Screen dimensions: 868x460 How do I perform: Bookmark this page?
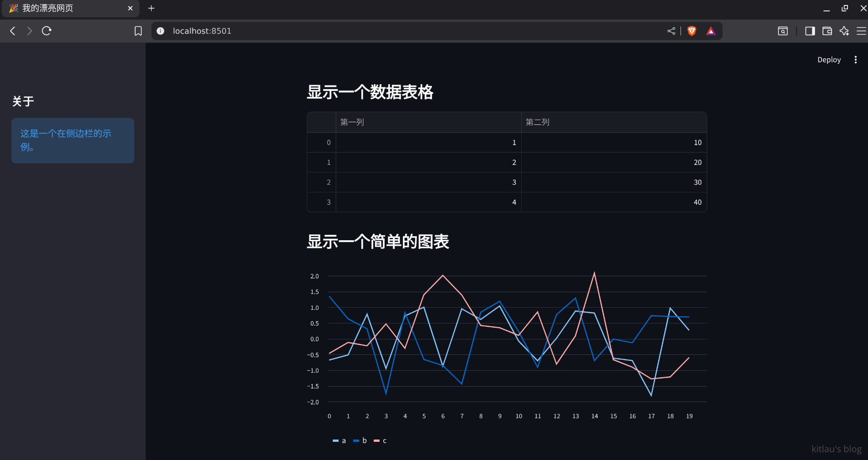tap(138, 31)
